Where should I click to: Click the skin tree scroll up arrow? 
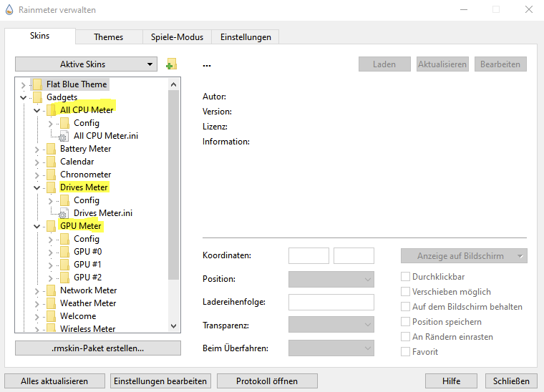click(x=173, y=84)
